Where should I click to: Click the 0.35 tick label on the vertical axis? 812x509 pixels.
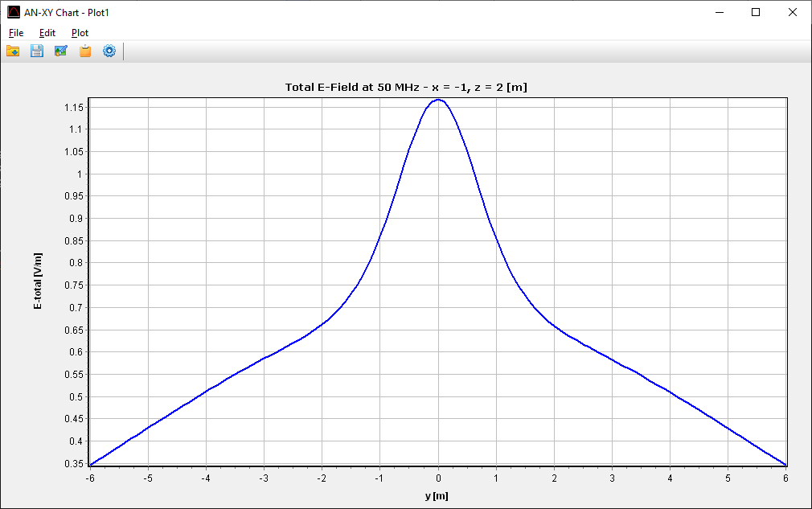[x=73, y=463]
